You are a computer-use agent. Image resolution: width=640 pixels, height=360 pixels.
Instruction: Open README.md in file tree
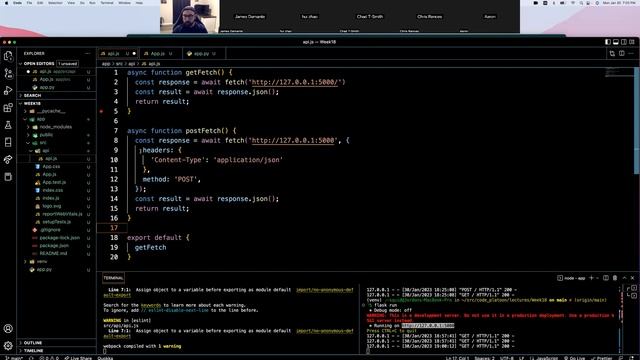tap(53, 253)
